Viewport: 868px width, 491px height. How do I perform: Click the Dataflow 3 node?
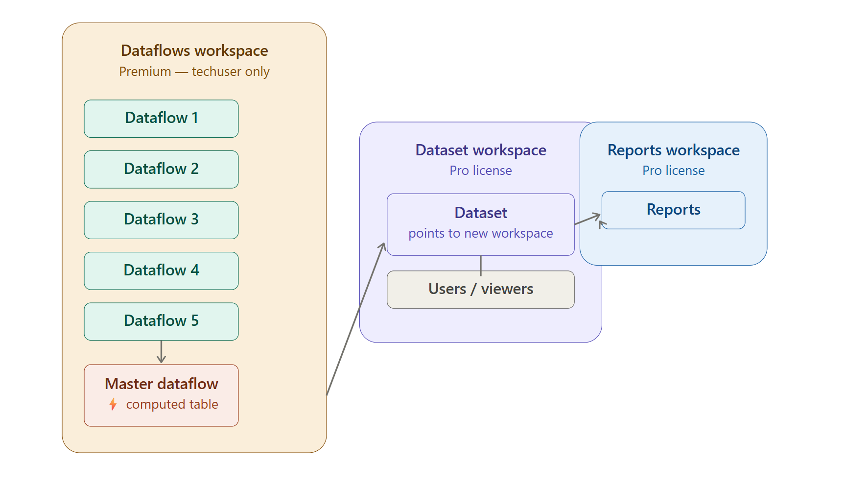click(x=161, y=220)
